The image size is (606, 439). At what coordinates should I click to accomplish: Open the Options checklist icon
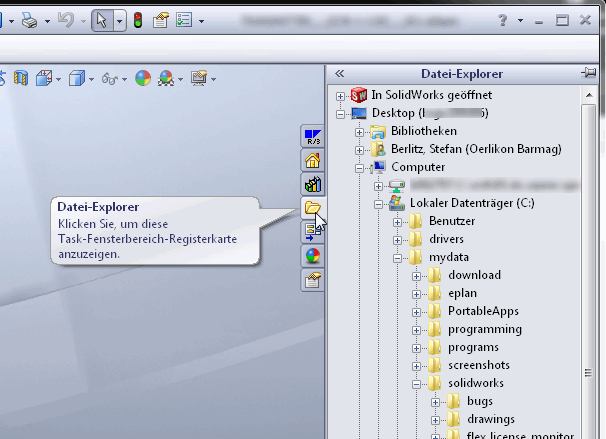pyautogui.click(x=184, y=20)
